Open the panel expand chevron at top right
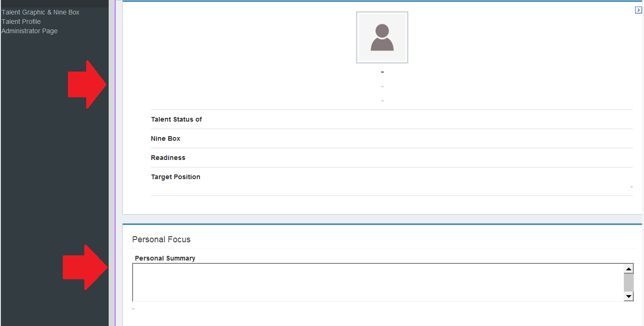Image resolution: width=644 pixels, height=326 pixels. 638,9
